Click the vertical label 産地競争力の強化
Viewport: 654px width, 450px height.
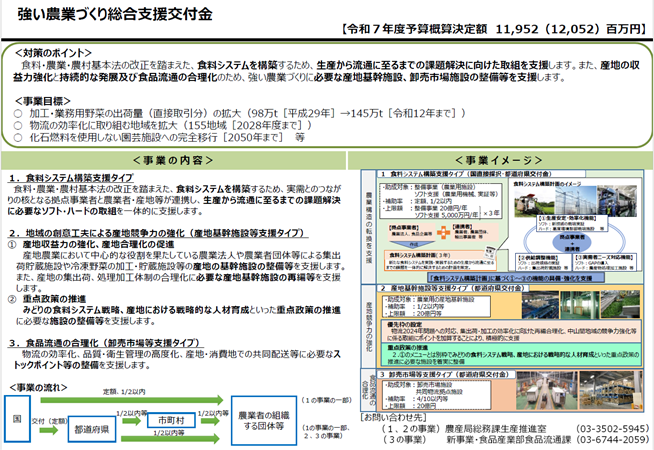click(369, 326)
